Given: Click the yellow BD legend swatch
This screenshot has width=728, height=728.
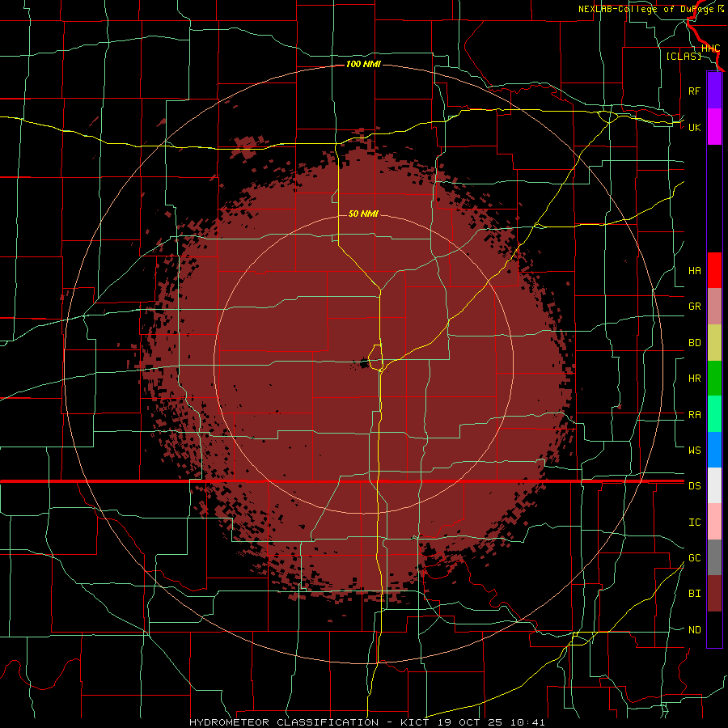Looking at the screenshot, I should pos(714,343).
